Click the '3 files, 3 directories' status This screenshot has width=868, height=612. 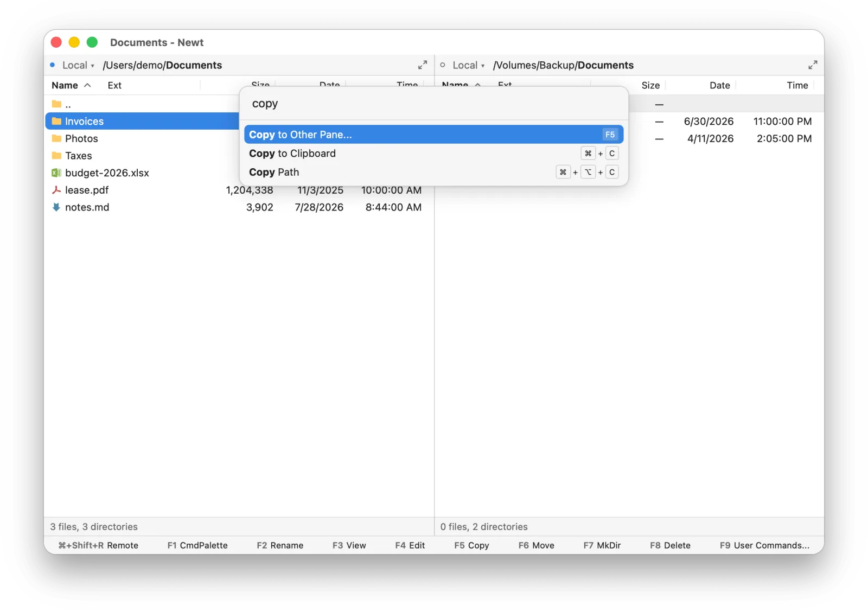[94, 527]
